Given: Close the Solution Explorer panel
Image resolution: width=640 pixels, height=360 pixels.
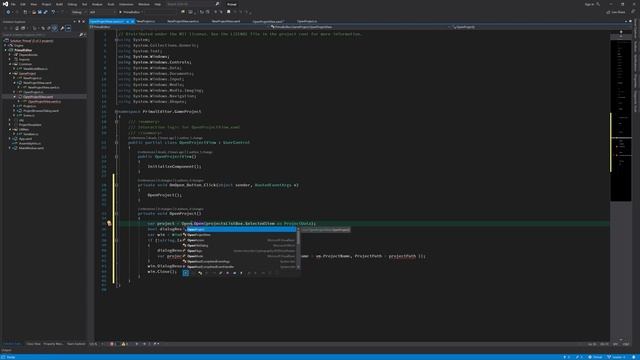Looking at the screenshot, I should coord(84,22).
